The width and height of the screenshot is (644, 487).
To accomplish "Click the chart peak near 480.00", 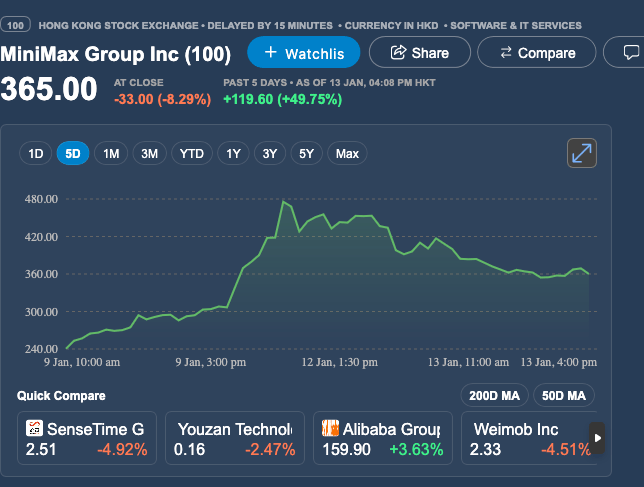I will (284, 202).
